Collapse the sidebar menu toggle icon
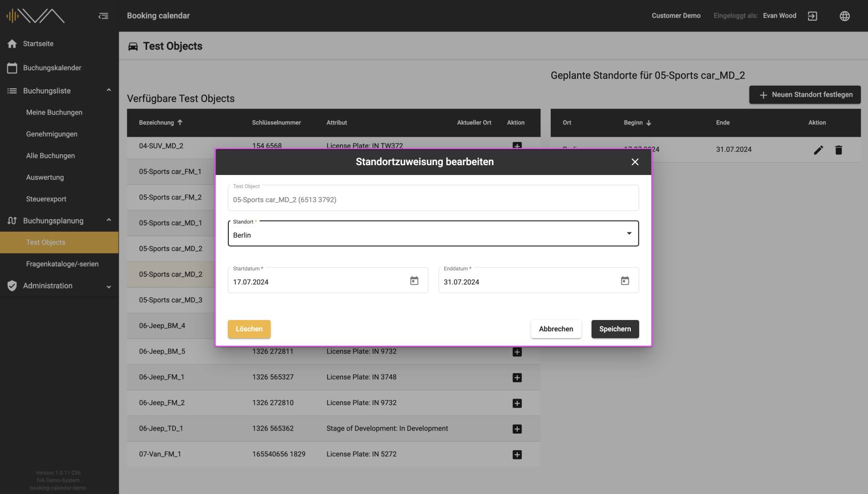Viewport: 868px width, 494px height. coord(103,16)
